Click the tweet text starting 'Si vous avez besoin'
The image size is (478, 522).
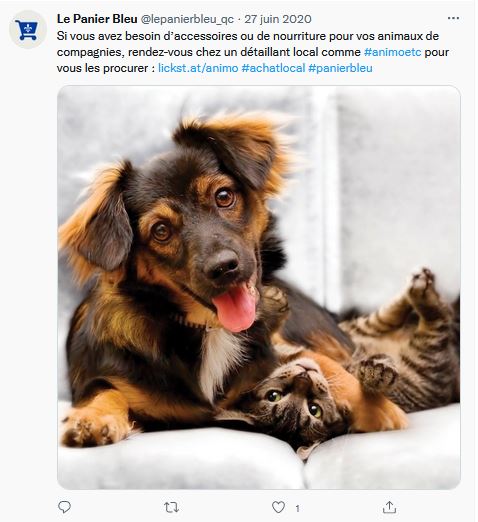[253, 52]
